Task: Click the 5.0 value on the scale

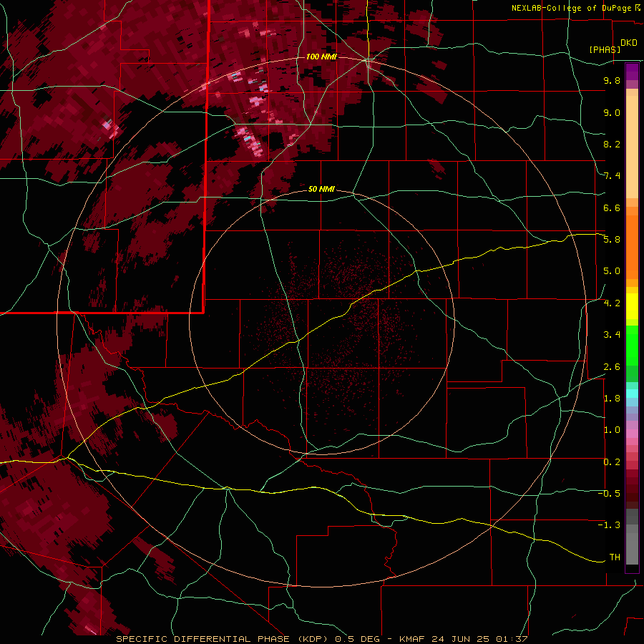Action: pyautogui.click(x=612, y=271)
